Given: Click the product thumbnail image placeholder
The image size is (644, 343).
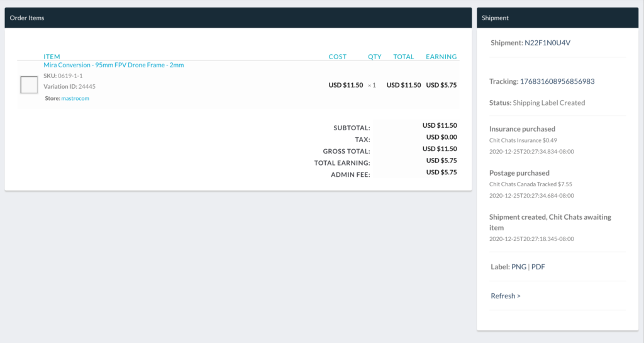Looking at the screenshot, I should click(29, 84).
